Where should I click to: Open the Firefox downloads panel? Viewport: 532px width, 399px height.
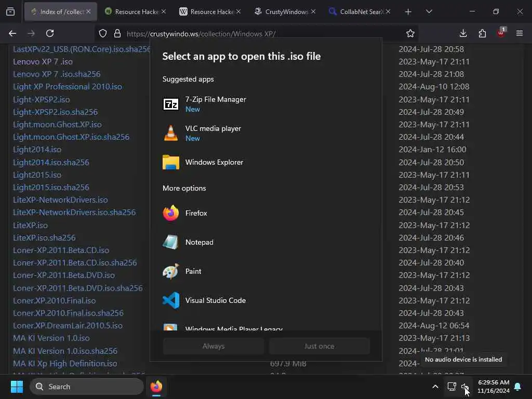click(463, 33)
